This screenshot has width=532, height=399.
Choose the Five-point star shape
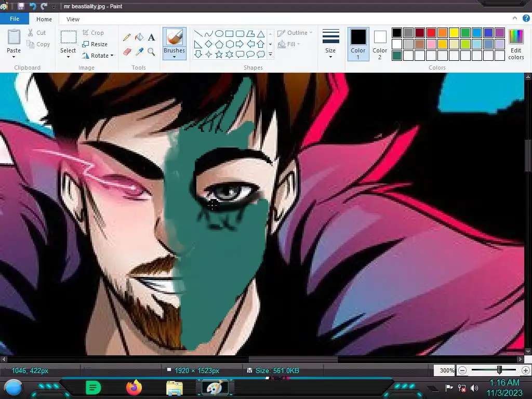click(219, 54)
